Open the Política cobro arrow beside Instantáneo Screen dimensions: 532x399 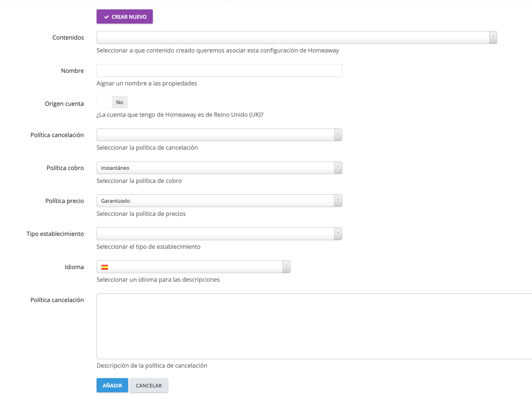coord(338,168)
